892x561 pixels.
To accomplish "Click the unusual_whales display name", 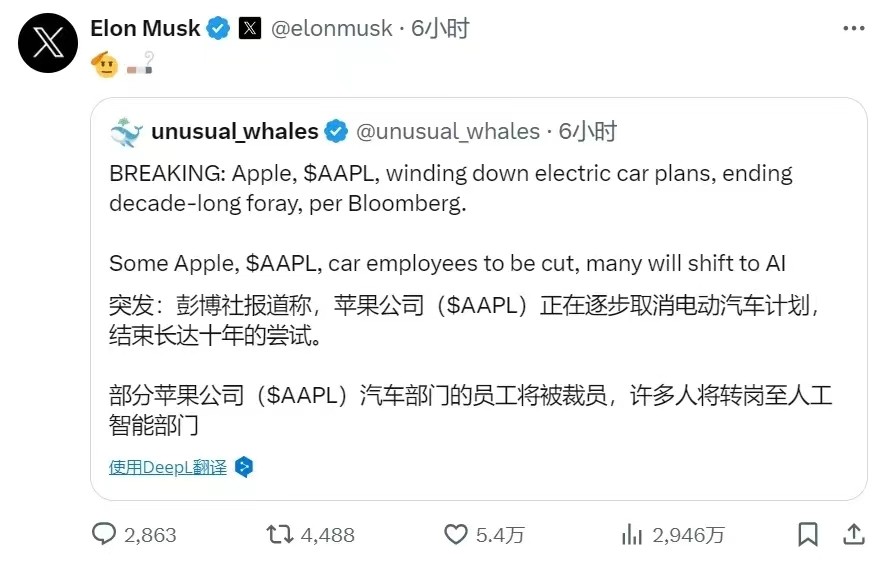I will (x=235, y=132).
